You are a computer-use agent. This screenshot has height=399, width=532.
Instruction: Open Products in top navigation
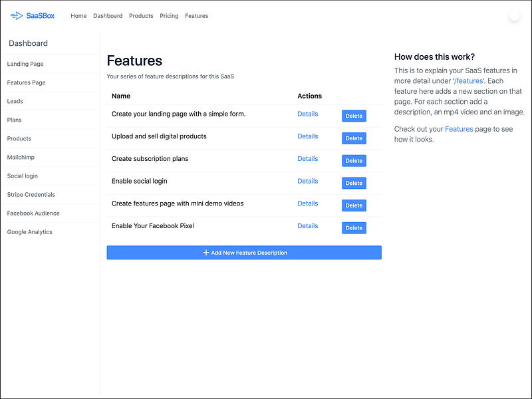pyautogui.click(x=141, y=16)
